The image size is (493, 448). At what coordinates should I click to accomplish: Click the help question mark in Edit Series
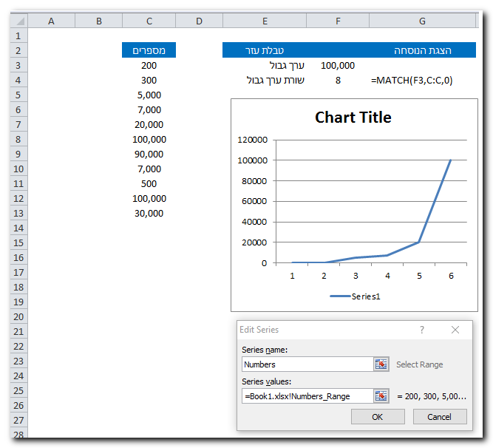click(422, 330)
